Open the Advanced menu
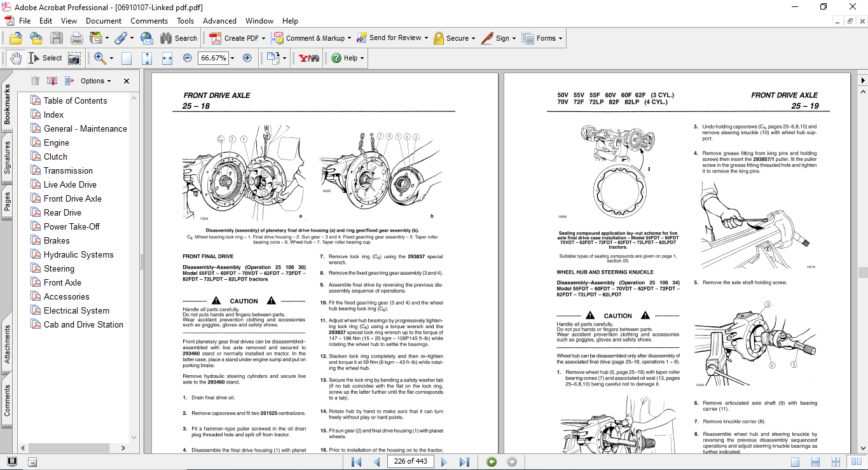This screenshot has height=470, width=868. click(219, 21)
